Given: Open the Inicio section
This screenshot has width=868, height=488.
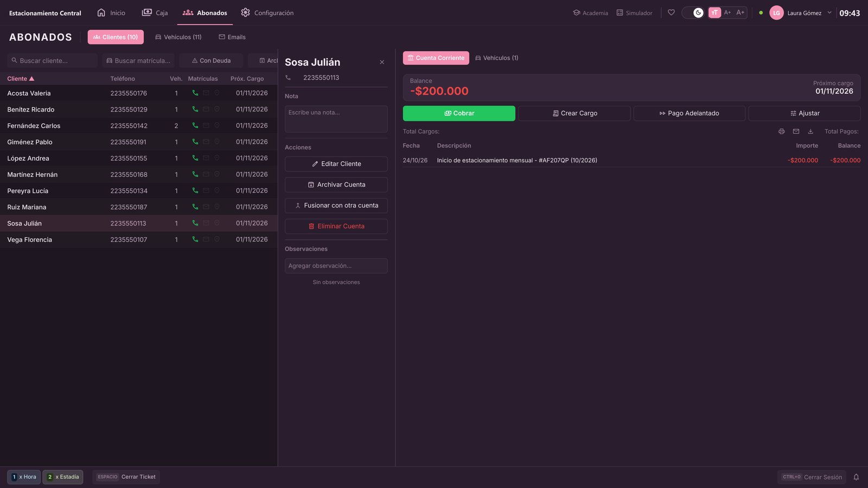Looking at the screenshot, I should [111, 12].
